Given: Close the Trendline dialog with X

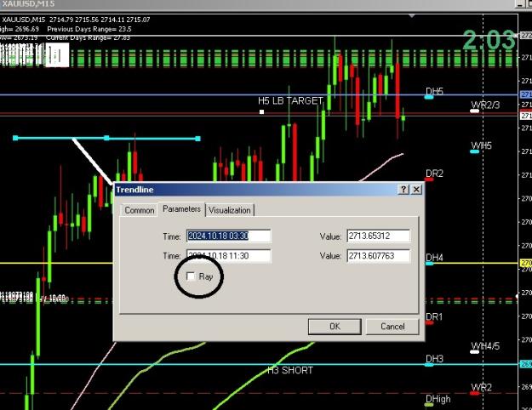Looking at the screenshot, I should [416, 189].
